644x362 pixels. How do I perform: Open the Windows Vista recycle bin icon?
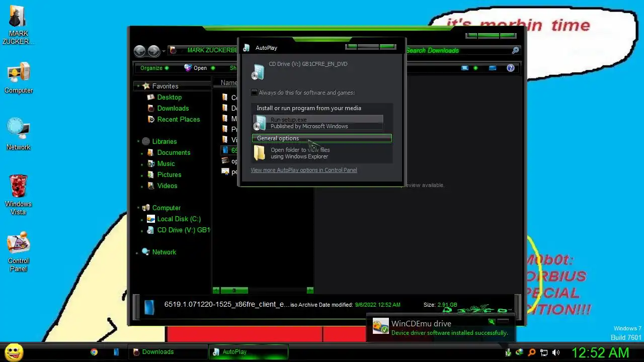[19, 195]
